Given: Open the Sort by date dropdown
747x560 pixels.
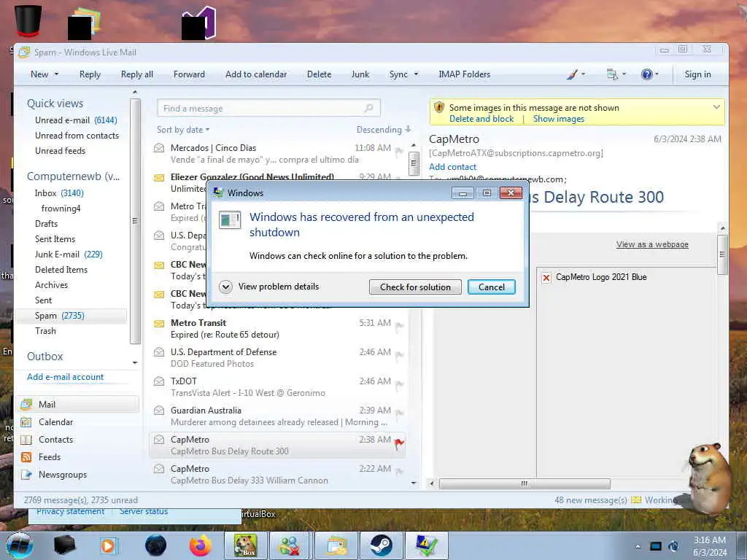Looking at the screenshot, I should pos(183,130).
